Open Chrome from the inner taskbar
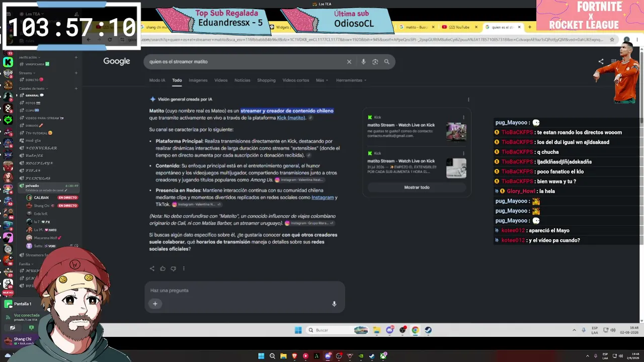This screenshot has width=644, height=362. 415,330
